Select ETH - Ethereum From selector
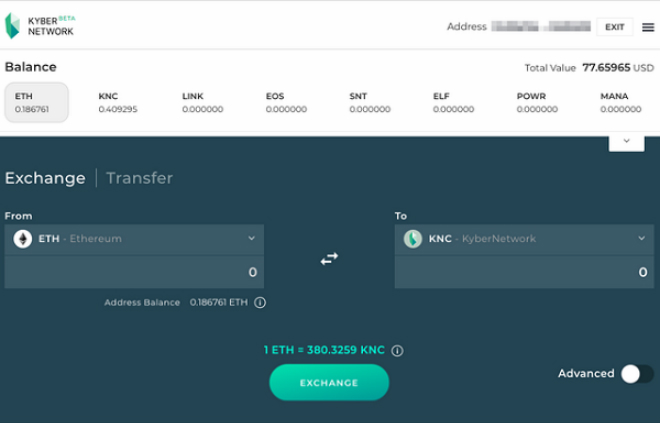 pyautogui.click(x=134, y=239)
